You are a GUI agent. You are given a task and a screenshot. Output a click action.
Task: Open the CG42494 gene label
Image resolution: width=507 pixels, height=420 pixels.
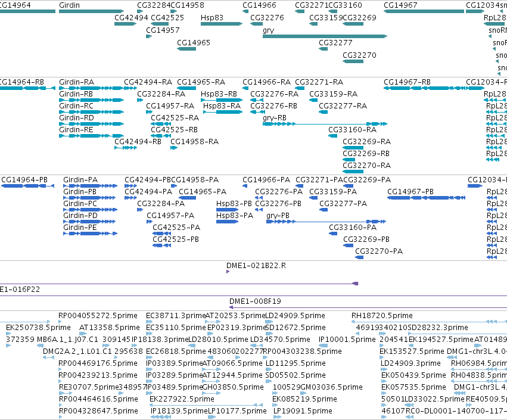(x=131, y=18)
